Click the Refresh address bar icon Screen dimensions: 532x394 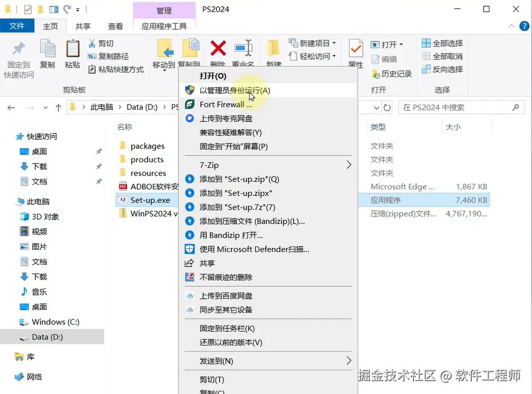click(387, 108)
